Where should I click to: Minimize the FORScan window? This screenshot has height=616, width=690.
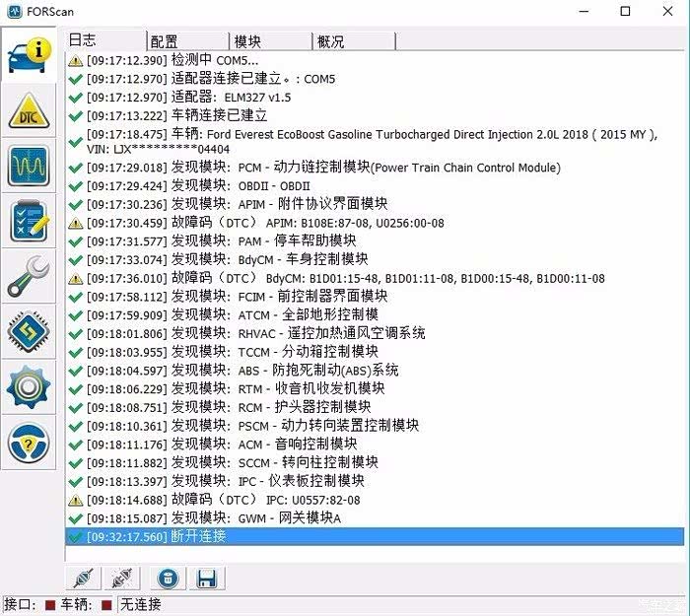(x=584, y=12)
